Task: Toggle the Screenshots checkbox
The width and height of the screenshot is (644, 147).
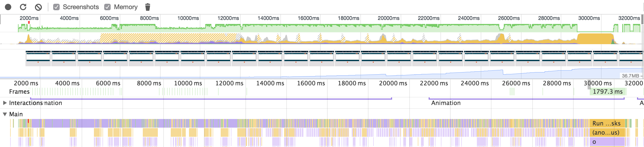Action: (x=56, y=7)
